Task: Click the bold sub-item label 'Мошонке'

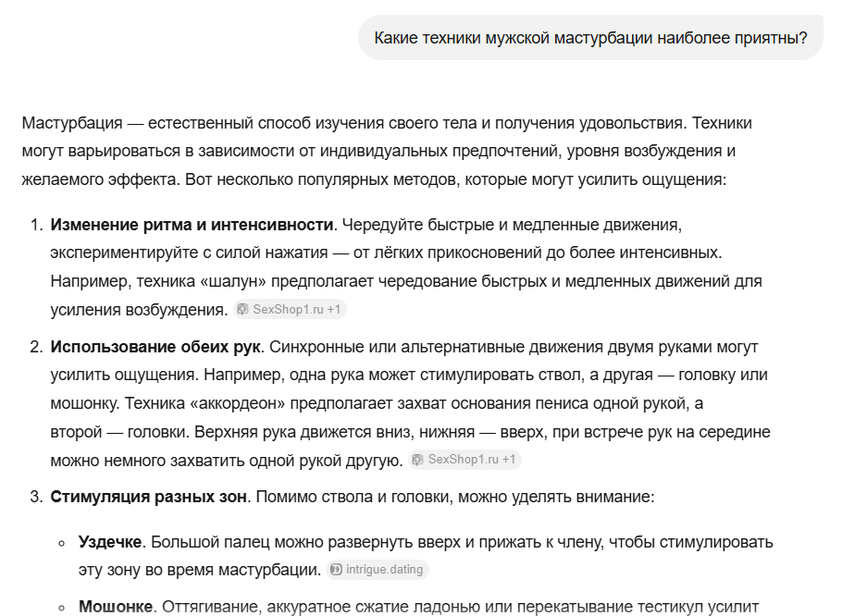Action: coord(116,607)
